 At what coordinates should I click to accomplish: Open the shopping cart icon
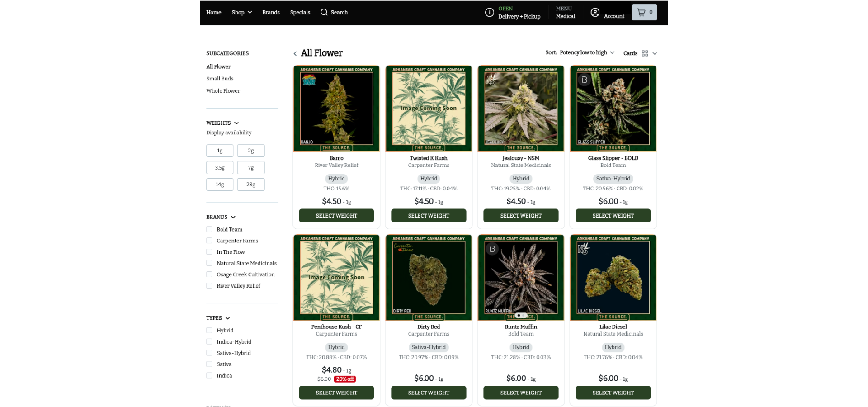point(644,12)
